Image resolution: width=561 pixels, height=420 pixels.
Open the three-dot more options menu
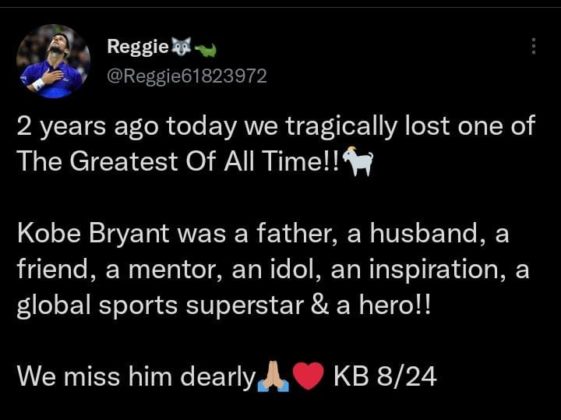(x=533, y=46)
